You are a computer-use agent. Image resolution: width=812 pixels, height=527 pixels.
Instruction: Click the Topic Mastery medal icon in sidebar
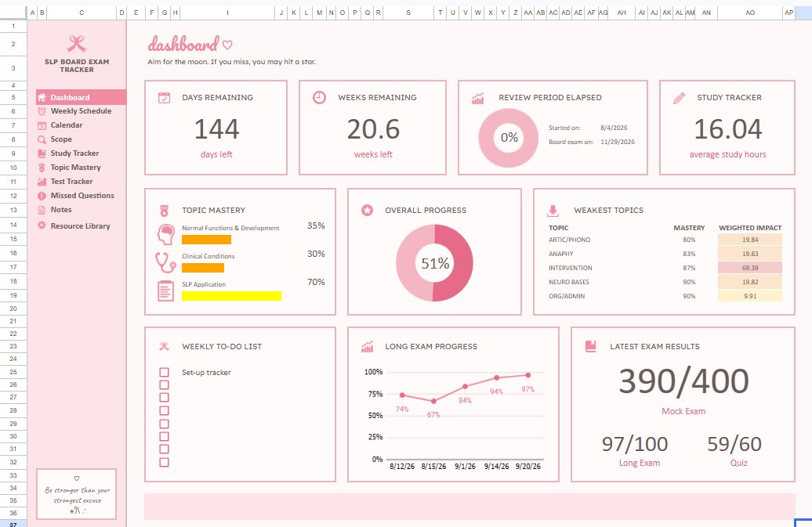42,168
